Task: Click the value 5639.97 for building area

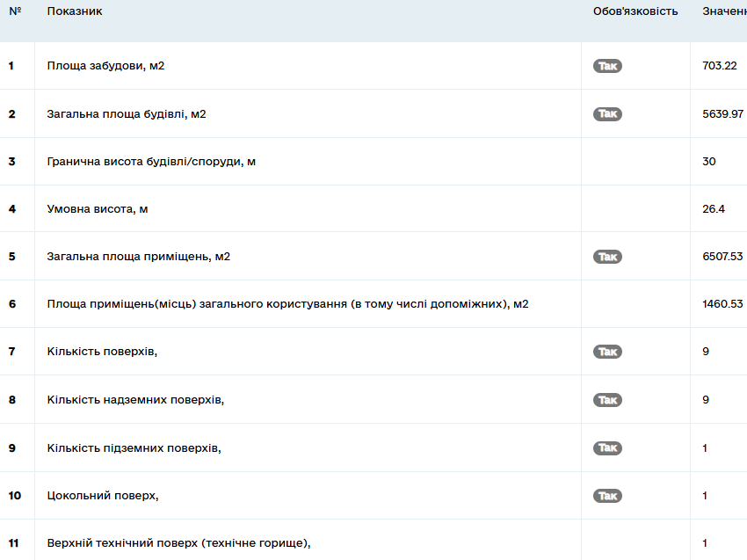Action: tap(722, 114)
